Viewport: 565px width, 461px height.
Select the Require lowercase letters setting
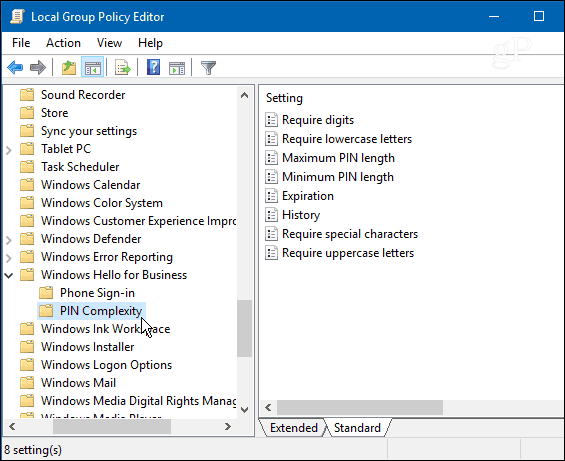[x=347, y=139]
